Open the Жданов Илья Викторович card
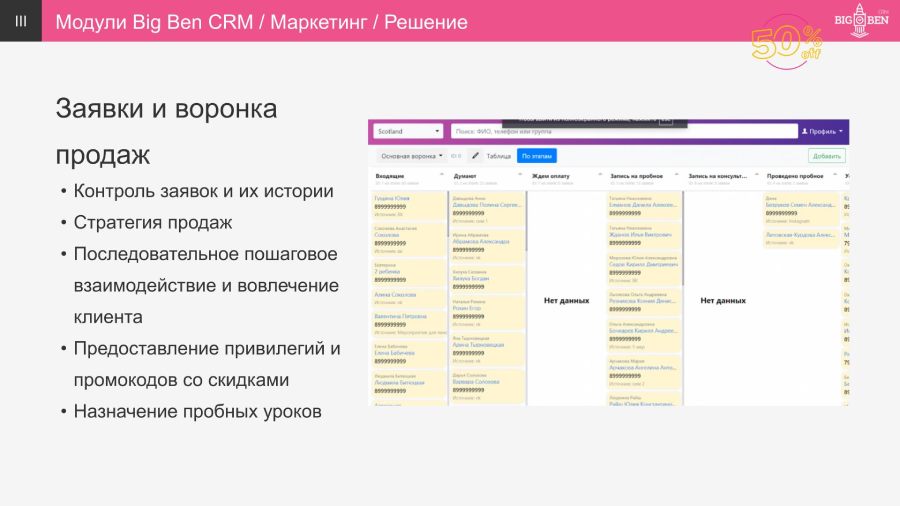The width and height of the screenshot is (900, 506). point(645,235)
